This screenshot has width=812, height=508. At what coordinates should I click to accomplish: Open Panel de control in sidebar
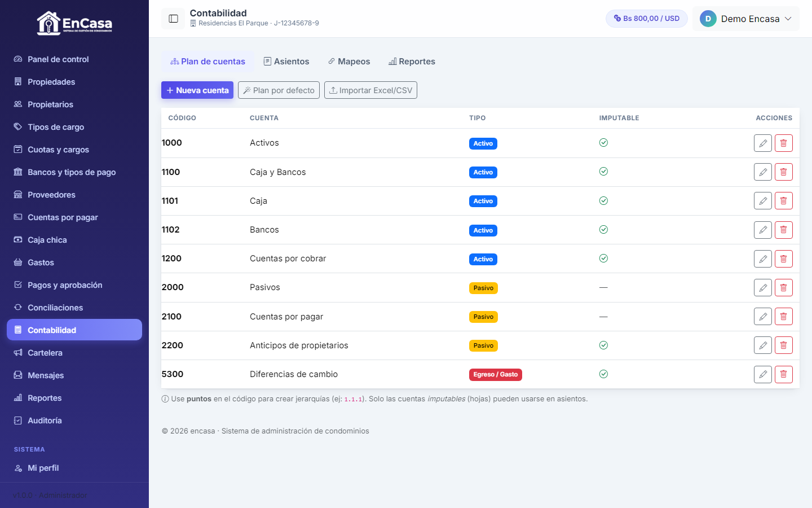74,59
